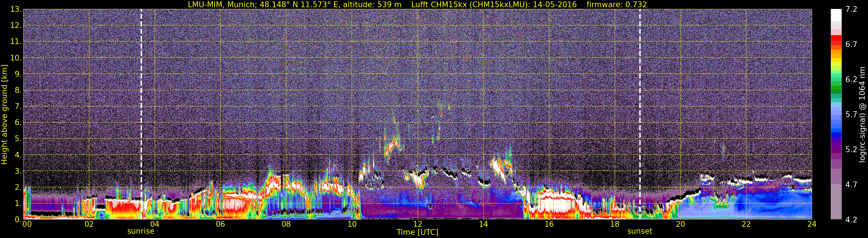This screenshot has height=238, width=868.
Task: Click the time tick label '10' on time axis
Action: [352, 224]
